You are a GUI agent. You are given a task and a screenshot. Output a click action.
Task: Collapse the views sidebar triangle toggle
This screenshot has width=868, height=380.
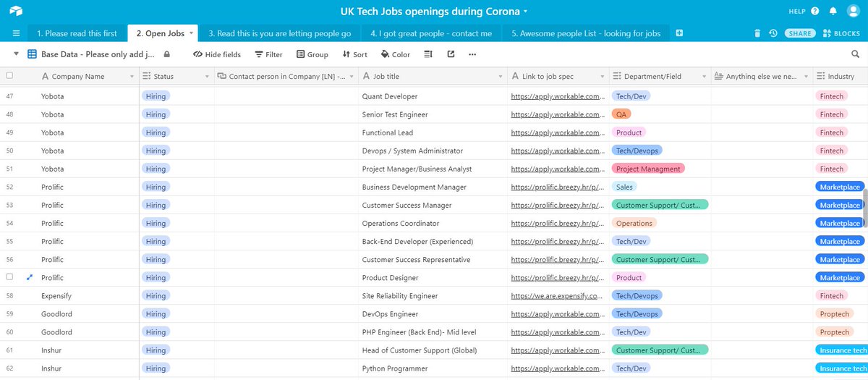pyautogui.click(x=16, y=54)
